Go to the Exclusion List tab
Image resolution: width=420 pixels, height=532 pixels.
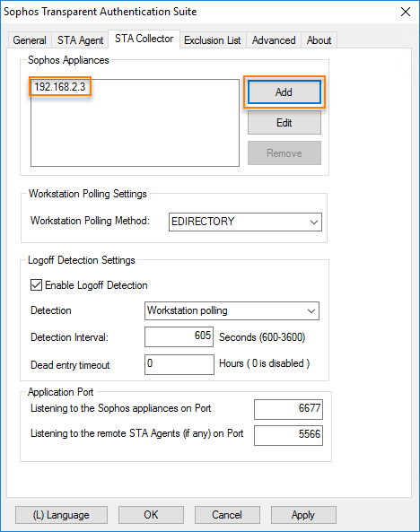click(213, 40)
